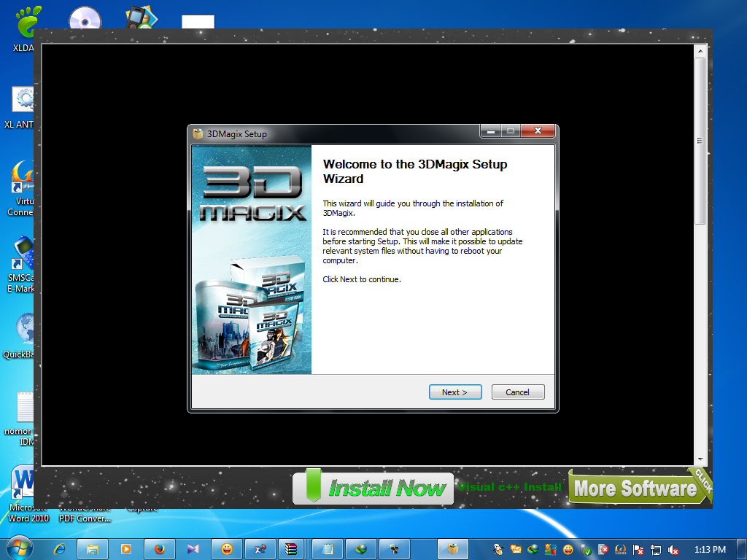Click the scroll up arrow of installer window
Viewport: 747px width, 560px height.
[700, 50]
